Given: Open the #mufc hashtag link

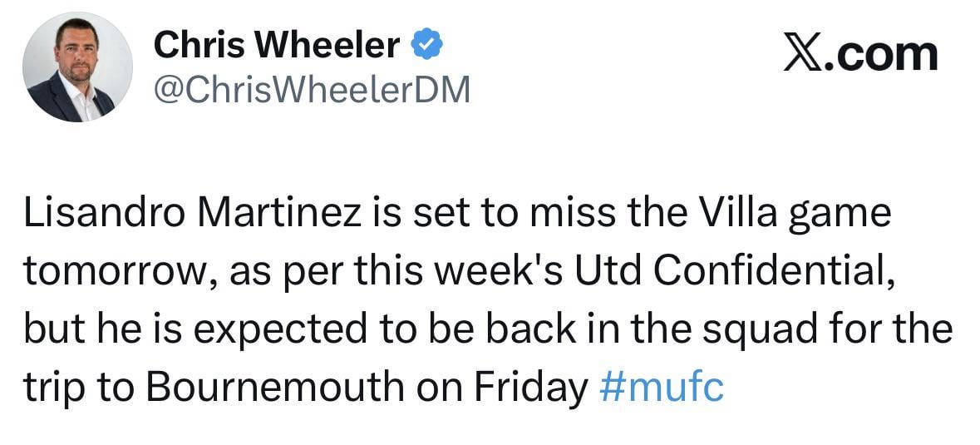Looking at the screenshot, I should [x=661, y=387].
